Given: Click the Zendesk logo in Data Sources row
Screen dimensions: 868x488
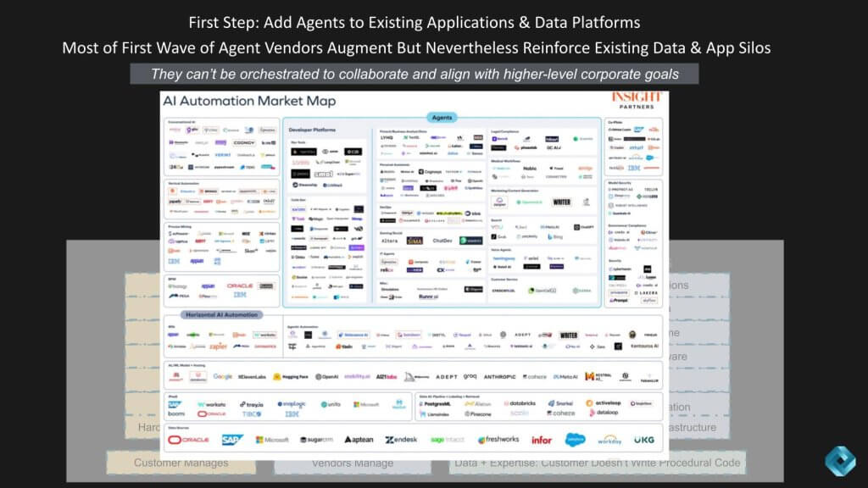Looking at the screenshot, I should (401, 440).
